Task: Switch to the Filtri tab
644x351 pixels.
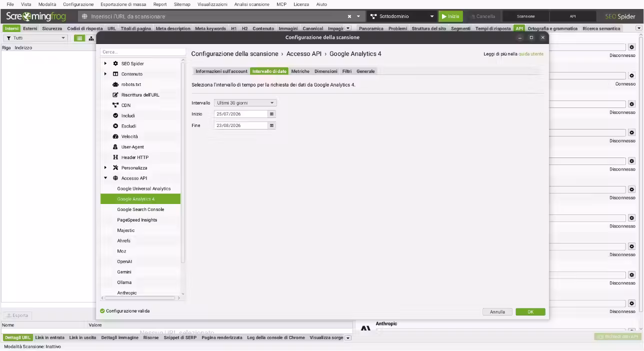Action: pyautogui.click(x=347, y=71)
